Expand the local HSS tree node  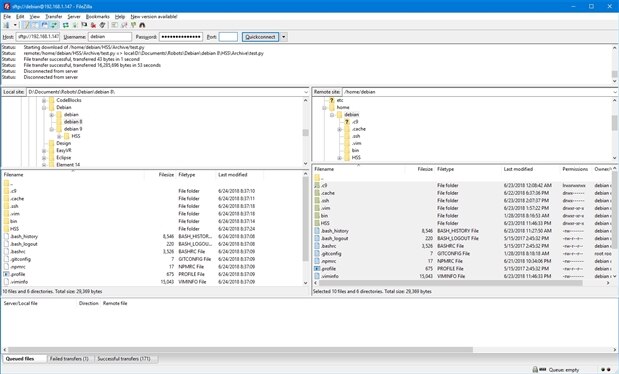tap(59, 136)
